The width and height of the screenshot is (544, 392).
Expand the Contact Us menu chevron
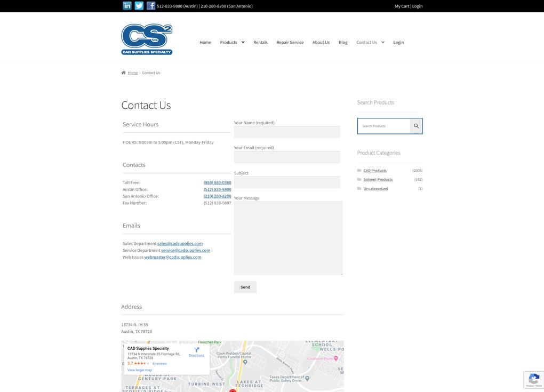click(383, 42)
